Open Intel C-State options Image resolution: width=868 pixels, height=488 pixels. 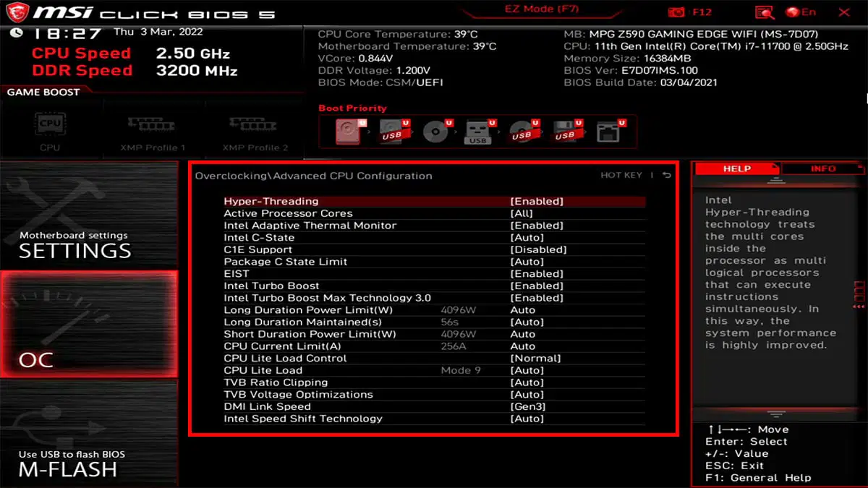click(x=434, y=238)
